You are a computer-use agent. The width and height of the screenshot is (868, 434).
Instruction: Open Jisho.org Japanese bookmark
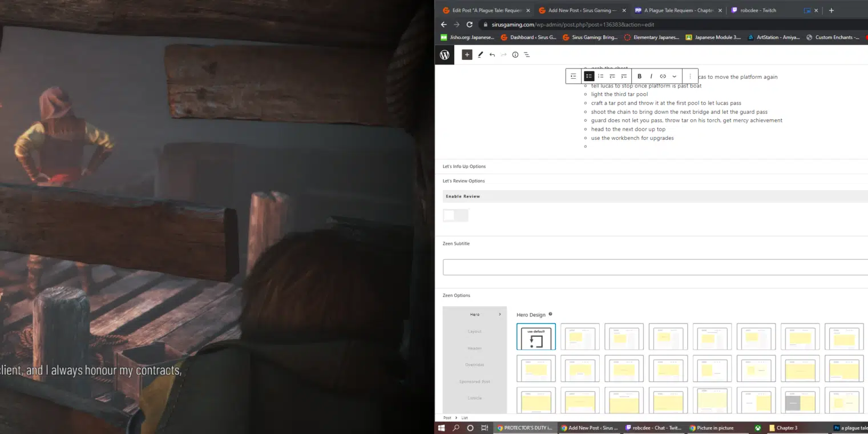[467, 38]
